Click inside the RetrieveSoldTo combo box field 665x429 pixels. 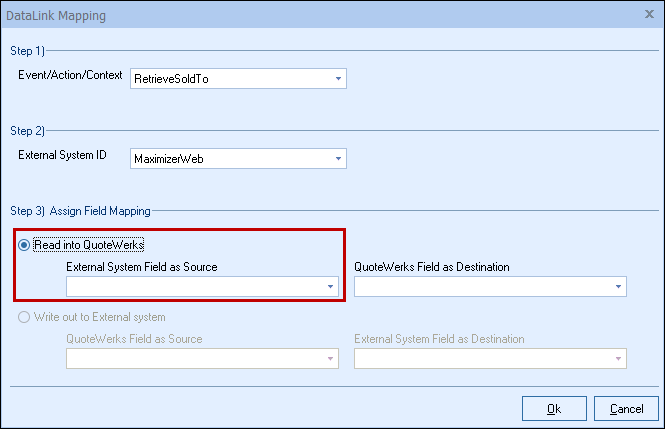230,78
